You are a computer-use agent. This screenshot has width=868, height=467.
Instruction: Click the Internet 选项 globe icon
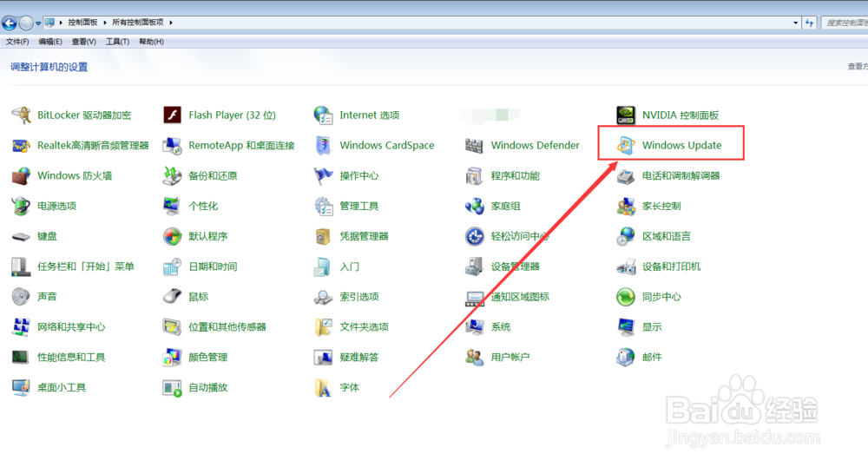[x=323, y=115]
